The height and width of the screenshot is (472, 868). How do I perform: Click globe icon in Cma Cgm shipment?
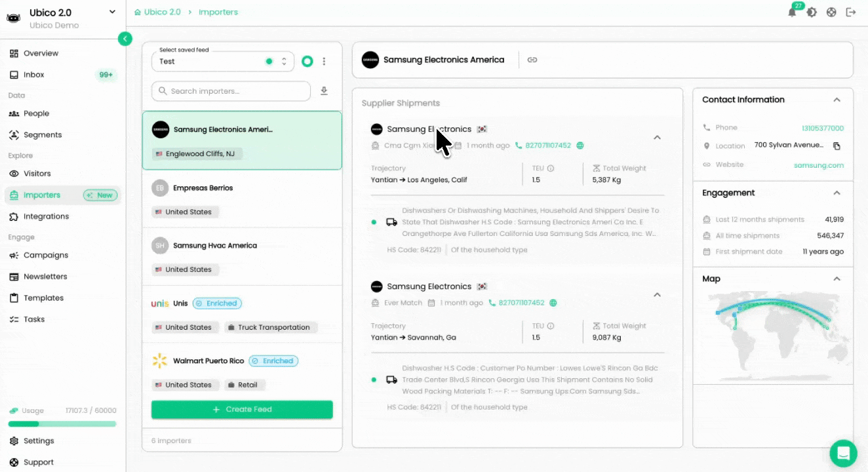(x=580, y=146)
